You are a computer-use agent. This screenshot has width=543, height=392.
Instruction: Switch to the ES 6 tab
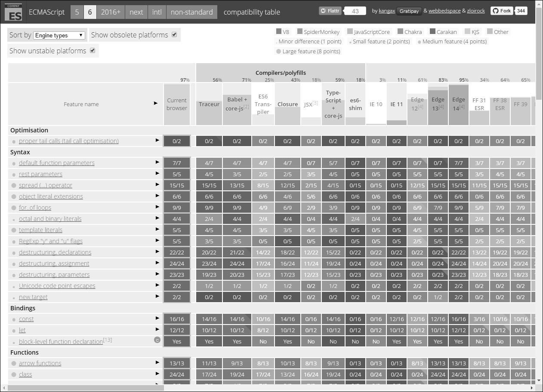90,12
